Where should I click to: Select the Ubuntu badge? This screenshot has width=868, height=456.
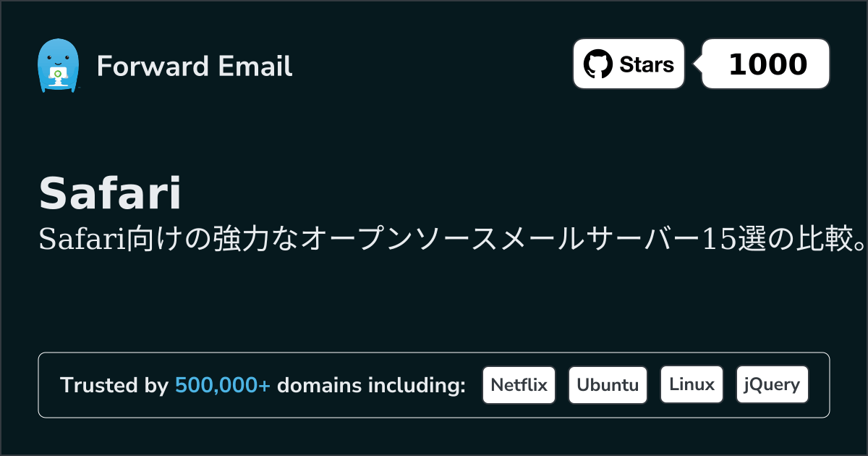[x=608, y=384]
